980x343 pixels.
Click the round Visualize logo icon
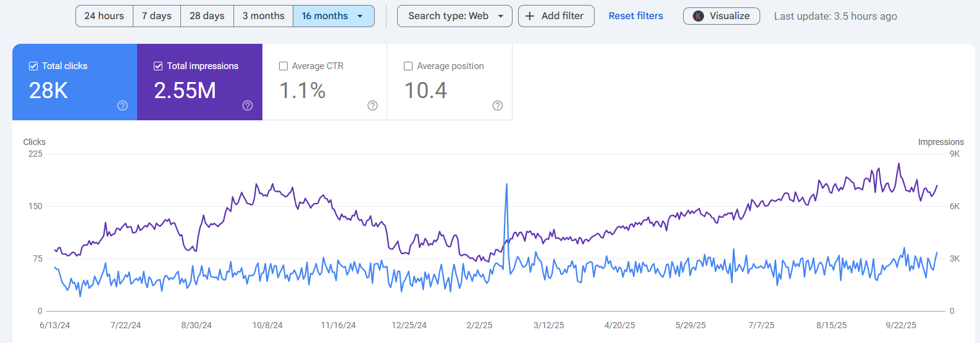(698, 16)
